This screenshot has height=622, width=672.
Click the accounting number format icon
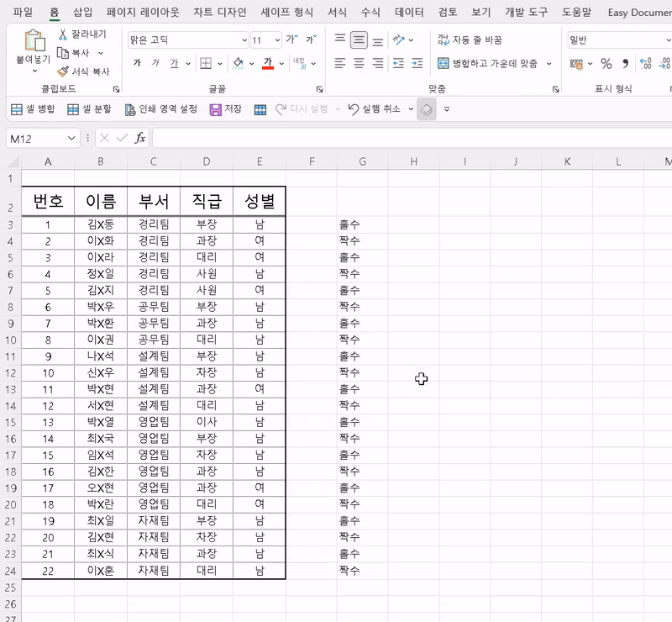(x=576, y=64)
